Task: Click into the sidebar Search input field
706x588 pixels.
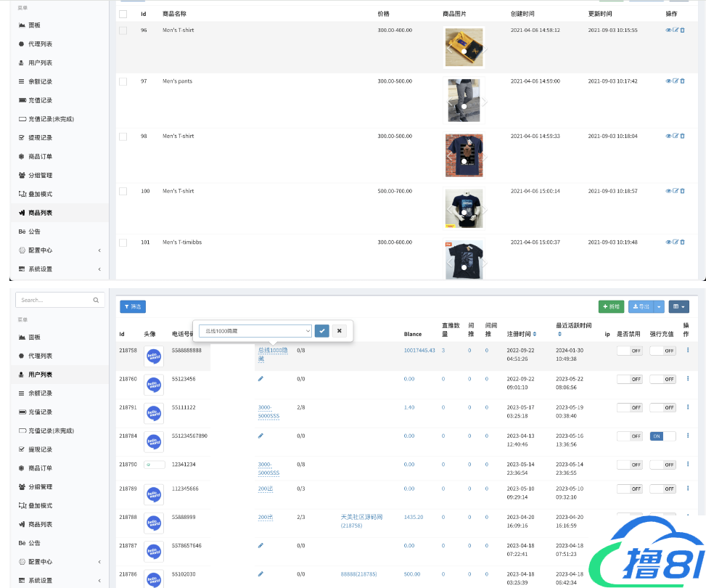Action: pyautogui.click(x=55, y=300)
